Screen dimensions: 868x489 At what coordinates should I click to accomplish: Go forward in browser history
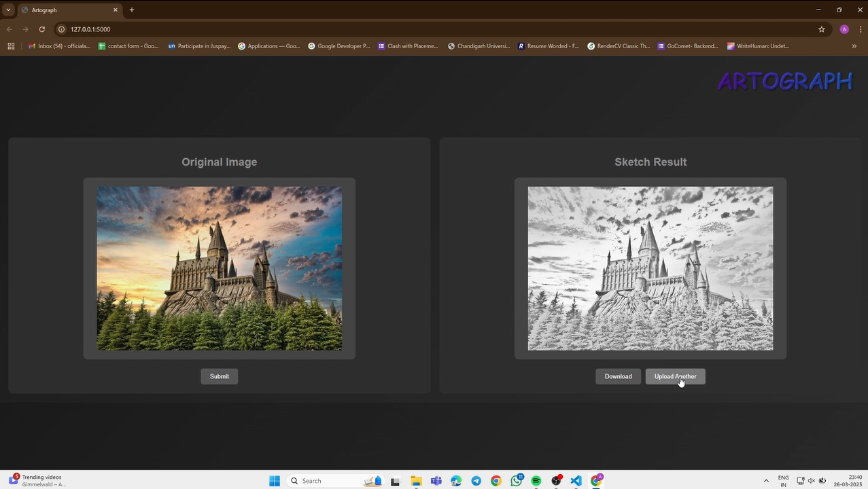[25, 29]
